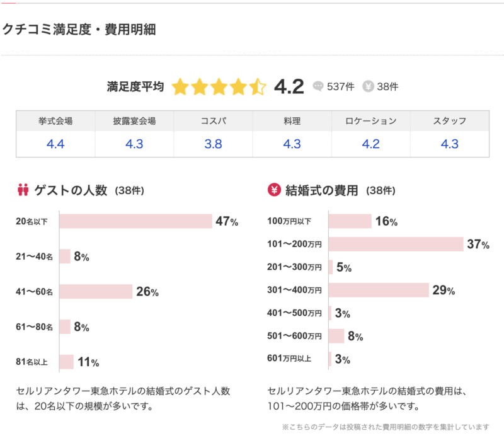Viewport: 504px width, 438px height.
Task: Click the guest people icon
Action: [x=23, y=190]
